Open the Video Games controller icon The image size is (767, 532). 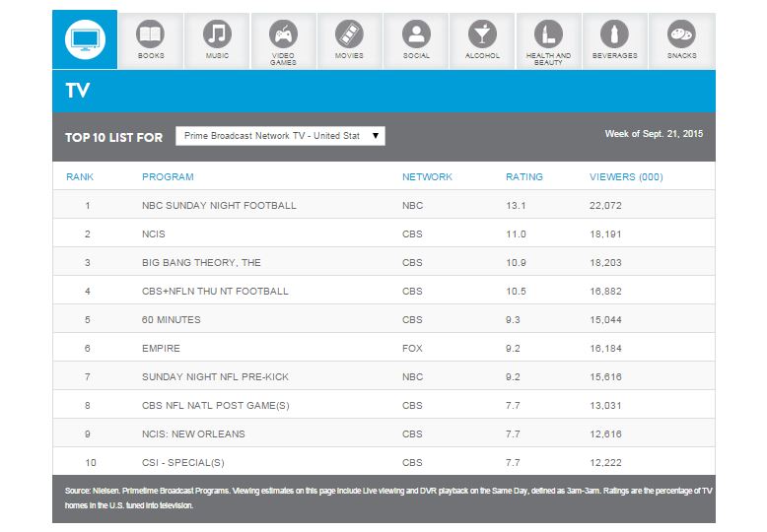(283, 34)
